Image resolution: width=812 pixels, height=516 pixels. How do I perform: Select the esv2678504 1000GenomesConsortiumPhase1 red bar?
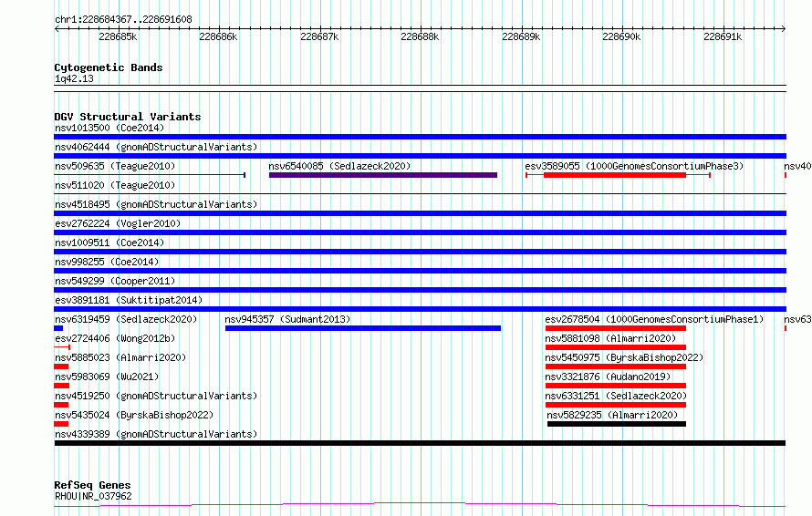pyautogui.click(x=615, y=328)
